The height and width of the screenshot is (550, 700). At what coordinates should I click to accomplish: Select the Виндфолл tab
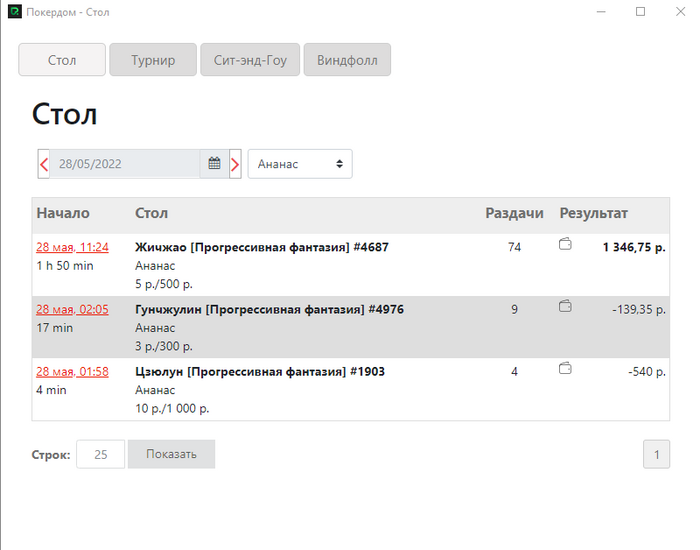(x=347, y=60)
